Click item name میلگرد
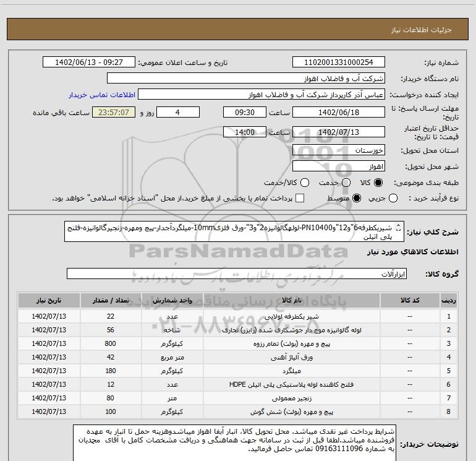Viewport: 476px width, 461px height. (x=291, y=371)
